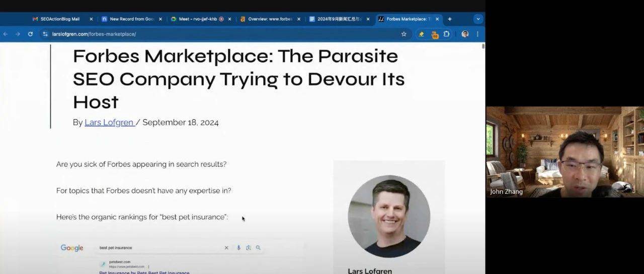Screen dimensions: 644x274
Task: Open the orange extension icon with badge
Action: click(434, 34)
